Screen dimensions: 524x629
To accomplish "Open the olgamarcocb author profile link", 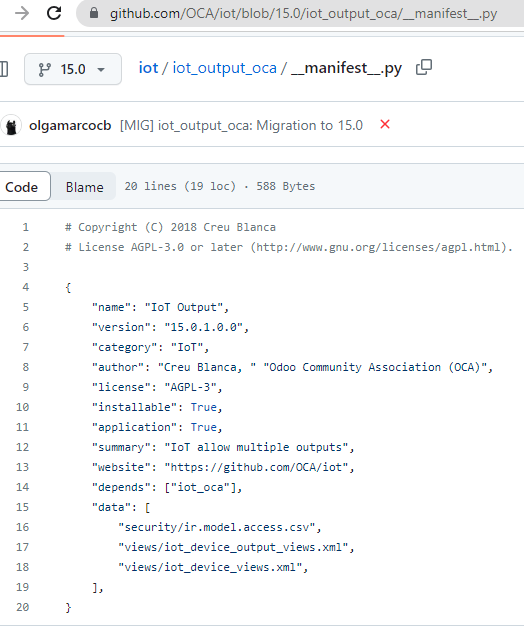I will [x=70, y=126].
